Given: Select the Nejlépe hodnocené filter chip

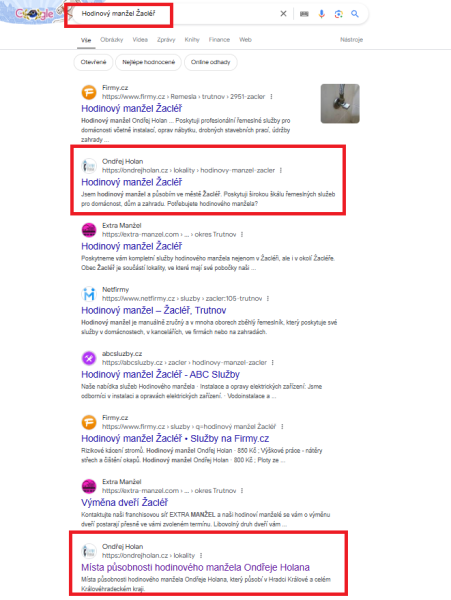Looking at the screenshot, I should pos(148,62).
